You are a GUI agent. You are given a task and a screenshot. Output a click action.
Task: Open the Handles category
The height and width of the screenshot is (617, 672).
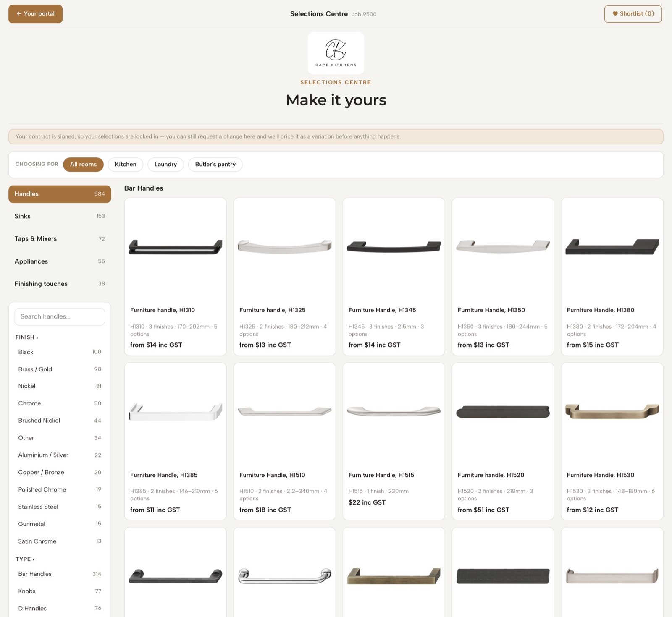click(x=60, y=194)
